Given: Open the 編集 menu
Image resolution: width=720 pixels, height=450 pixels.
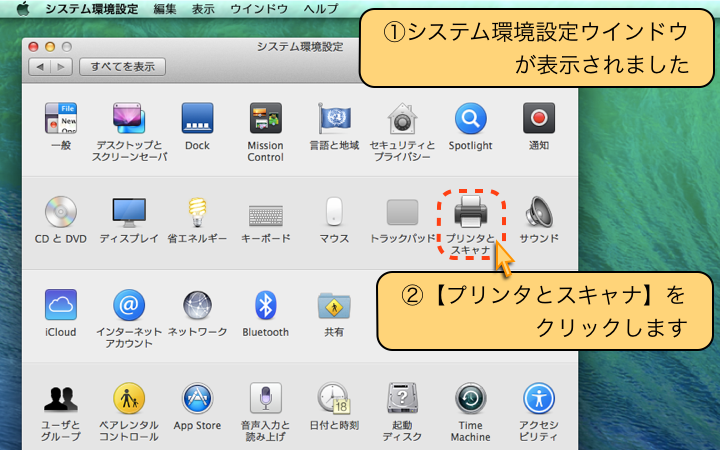Looking at the screenshot, I should (x=165, y=9).
